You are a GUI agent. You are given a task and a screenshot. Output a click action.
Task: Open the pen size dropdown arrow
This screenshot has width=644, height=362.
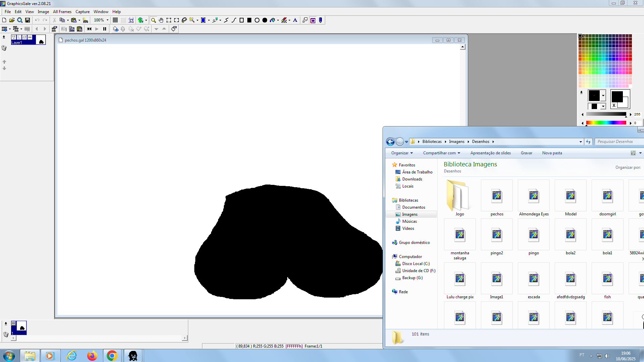(x=603, y=96)
